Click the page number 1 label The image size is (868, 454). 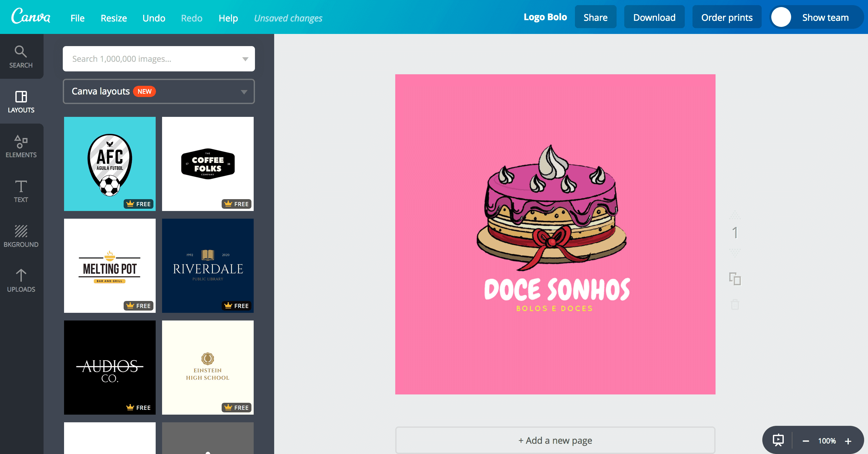pyautogui.click(x=735, y=233)
